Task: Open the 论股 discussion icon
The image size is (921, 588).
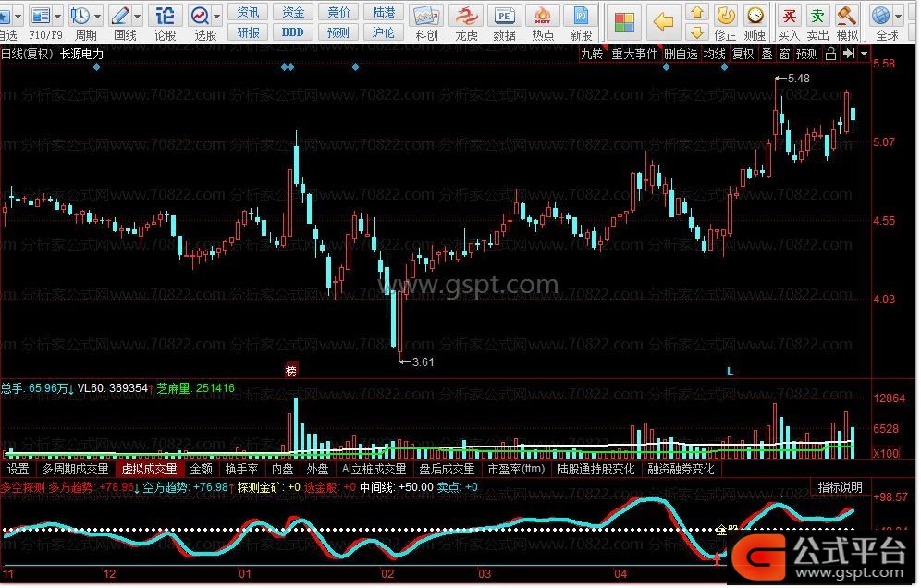Action: 165,16
